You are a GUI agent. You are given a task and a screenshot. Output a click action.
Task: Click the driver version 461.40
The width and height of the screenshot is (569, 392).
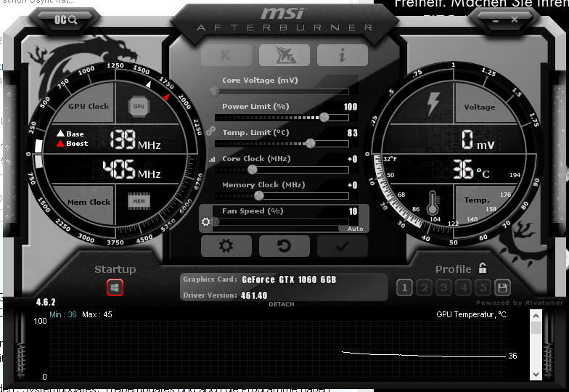254,295
